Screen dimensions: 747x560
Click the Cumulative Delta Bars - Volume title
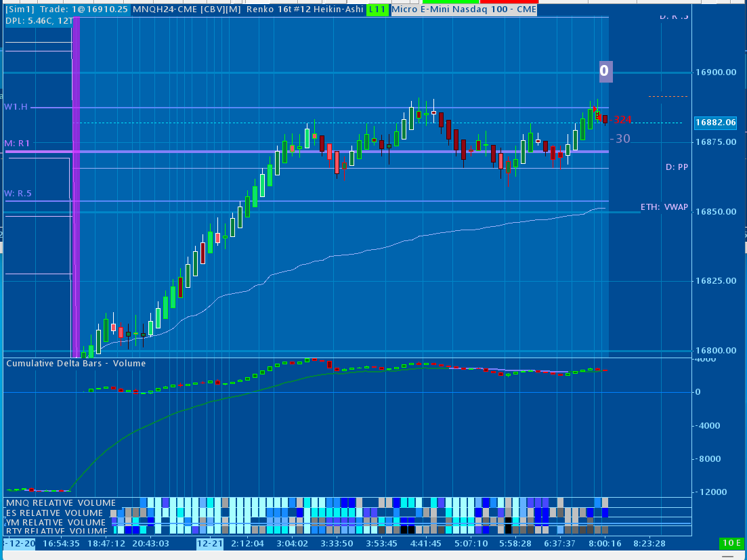(76, 364)
